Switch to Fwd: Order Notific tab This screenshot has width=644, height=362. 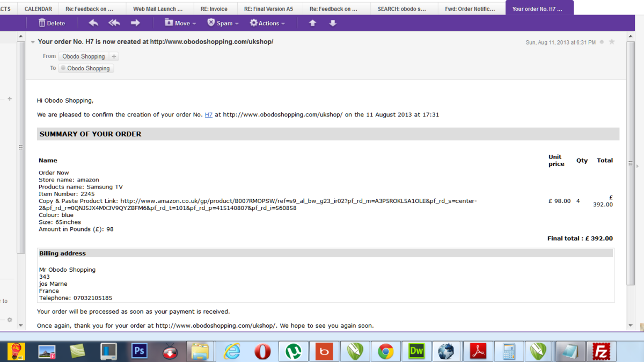click(471, 9)
